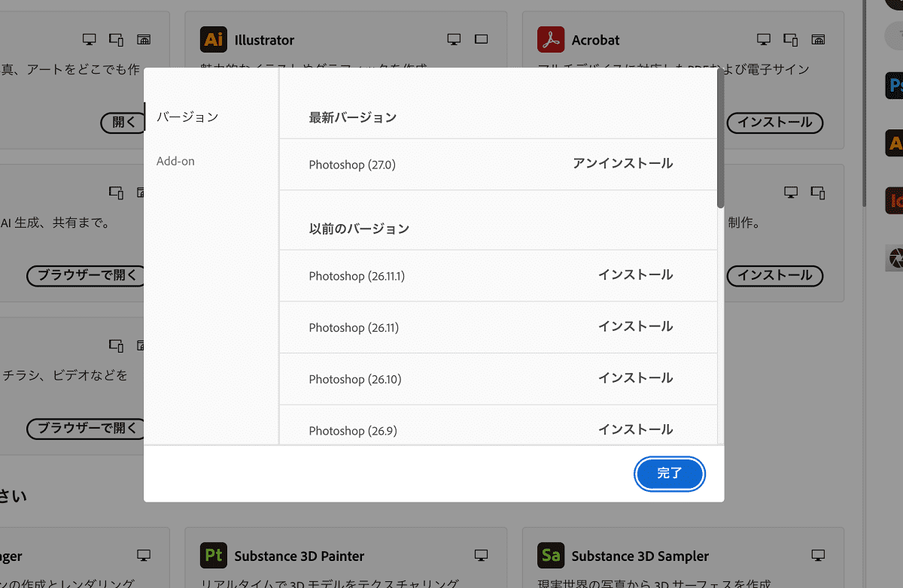Click the version list scrollbar thumb
The width and height of the screenshot is (903, 588).
[x=721, y=139]
